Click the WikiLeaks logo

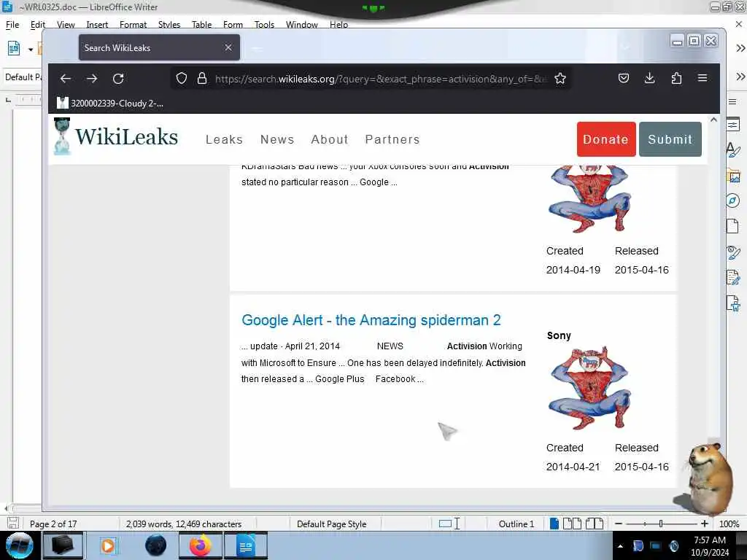tap(116, 136)
